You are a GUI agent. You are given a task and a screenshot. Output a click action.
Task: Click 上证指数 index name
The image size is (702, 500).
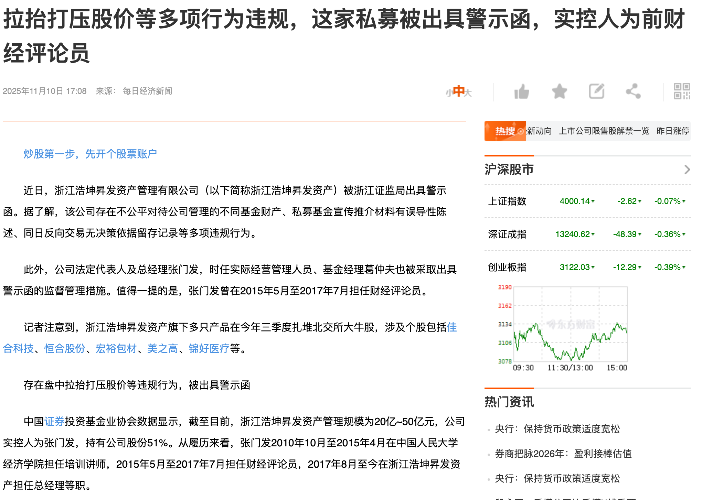pyautogui.click(x=507, y=201)
